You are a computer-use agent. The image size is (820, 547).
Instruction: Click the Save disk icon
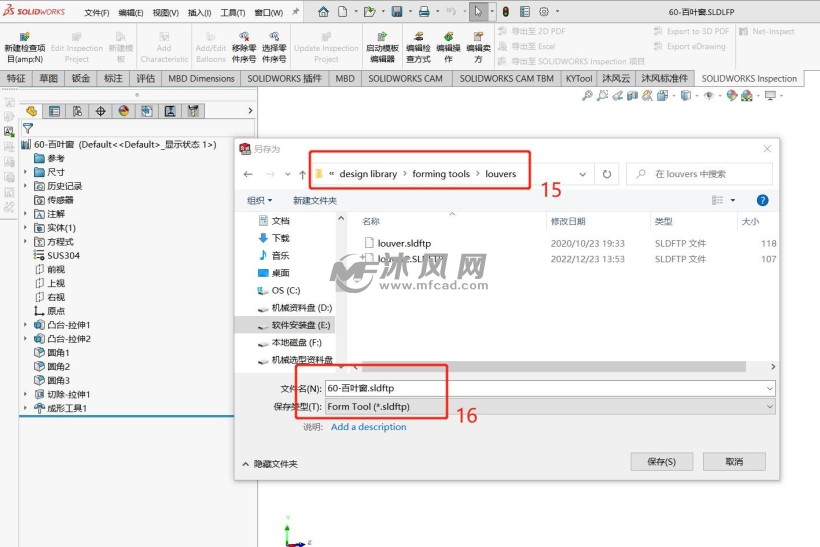[397, 12]
